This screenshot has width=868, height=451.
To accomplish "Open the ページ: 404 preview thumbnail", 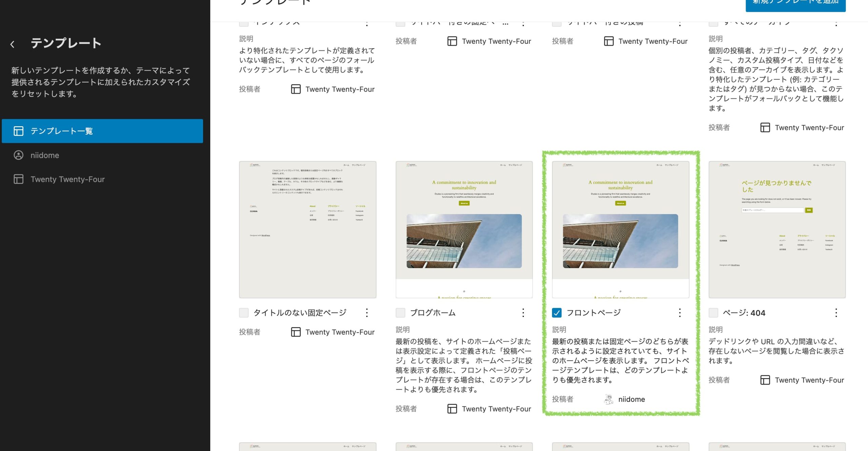I will [777, 229].
